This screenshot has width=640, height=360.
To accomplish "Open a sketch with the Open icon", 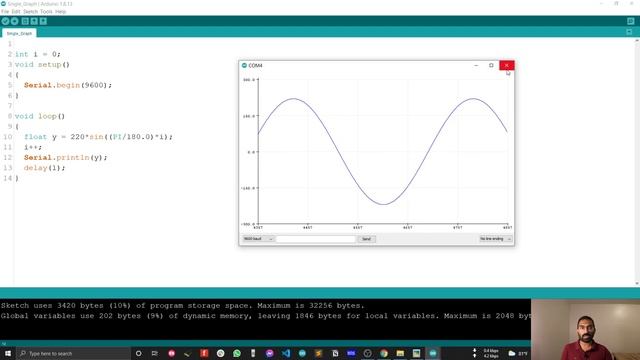I will pyautogui.click(x=34, y=21).
